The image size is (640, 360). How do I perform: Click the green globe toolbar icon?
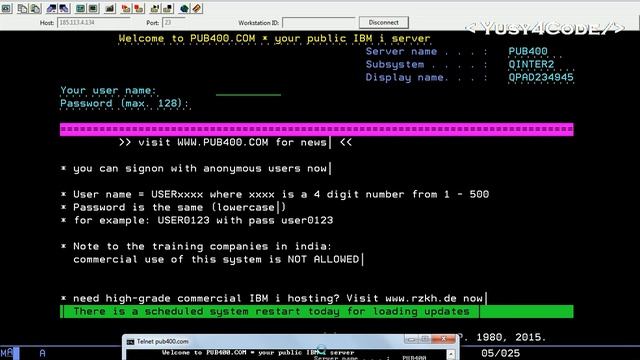[x=184, y=8]
